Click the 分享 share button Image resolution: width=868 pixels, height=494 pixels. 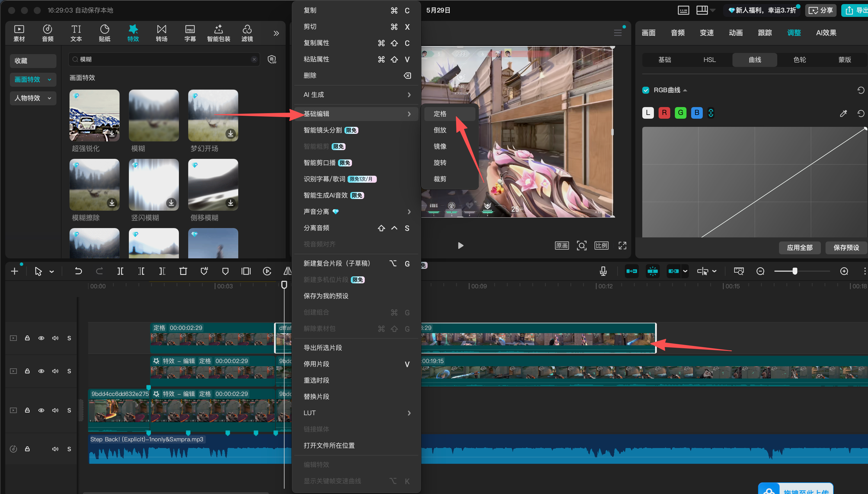click(x=821, y=10)
